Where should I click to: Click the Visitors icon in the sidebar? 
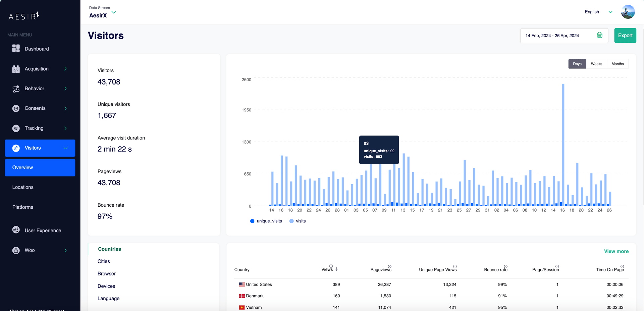[16, 148]
